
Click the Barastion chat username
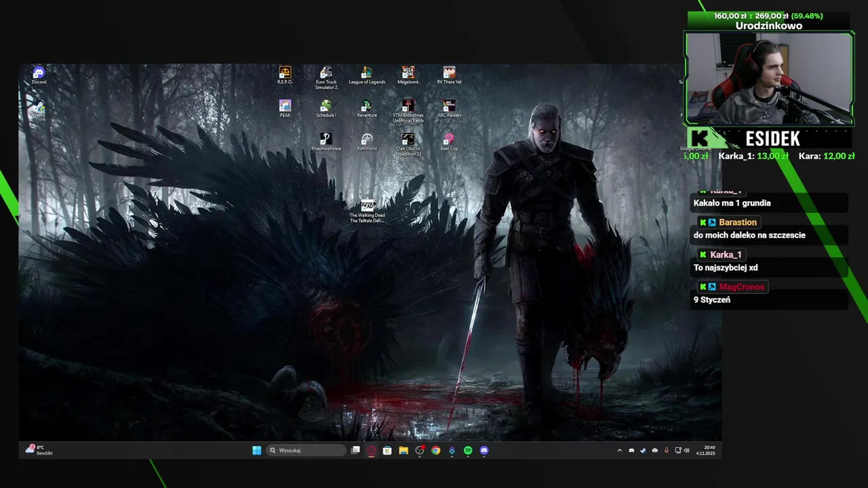tap(738, 222)
